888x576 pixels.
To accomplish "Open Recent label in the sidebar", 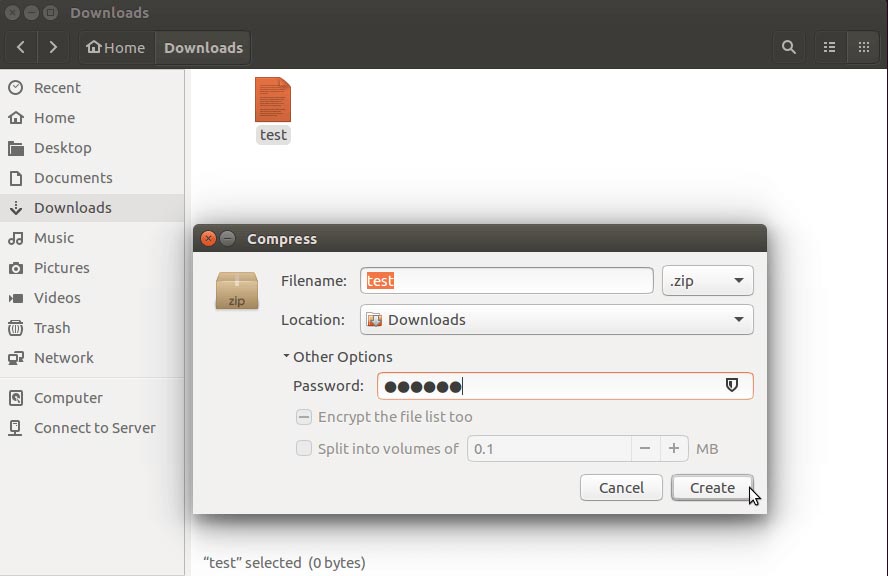I will pos(57,88).
